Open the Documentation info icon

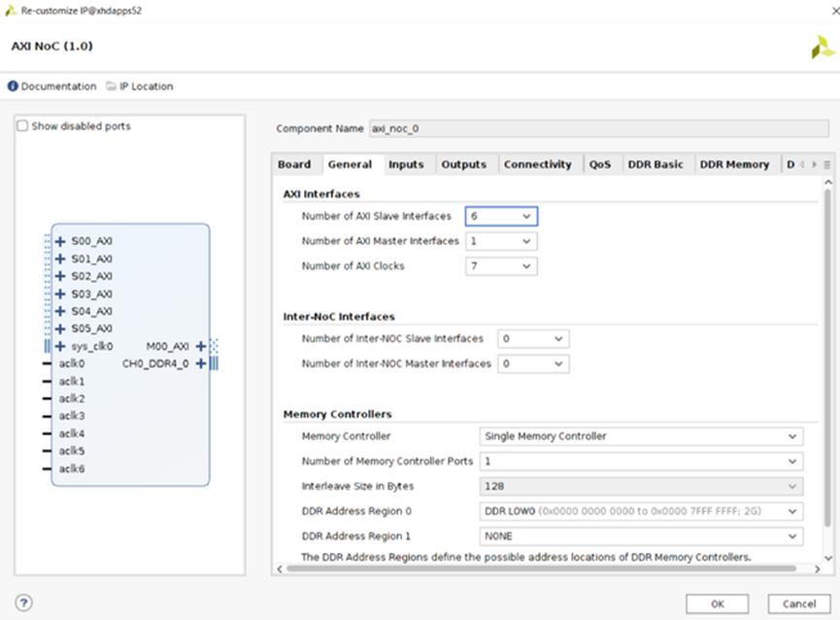pos(14,86)
